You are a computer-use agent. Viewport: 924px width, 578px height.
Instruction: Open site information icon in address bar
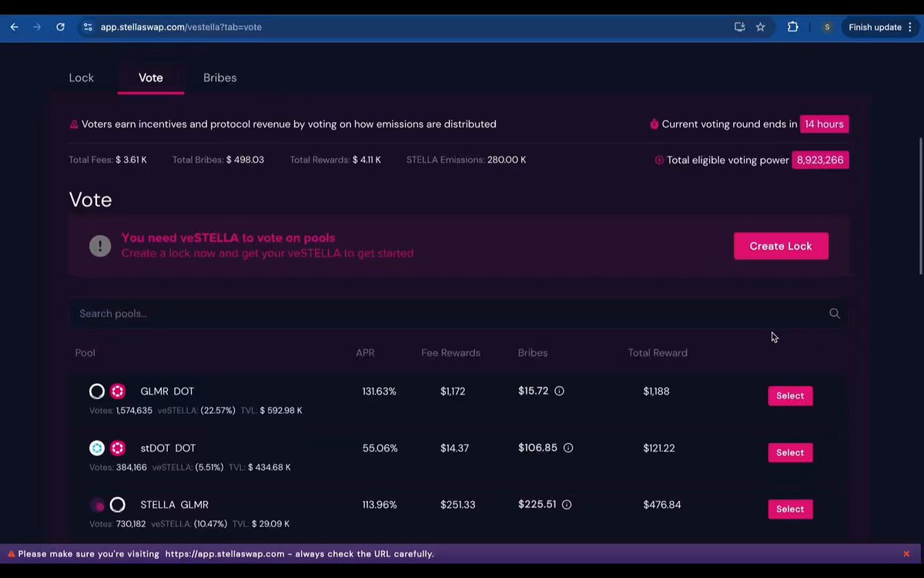pyautogui.click(x=88, y=27)
